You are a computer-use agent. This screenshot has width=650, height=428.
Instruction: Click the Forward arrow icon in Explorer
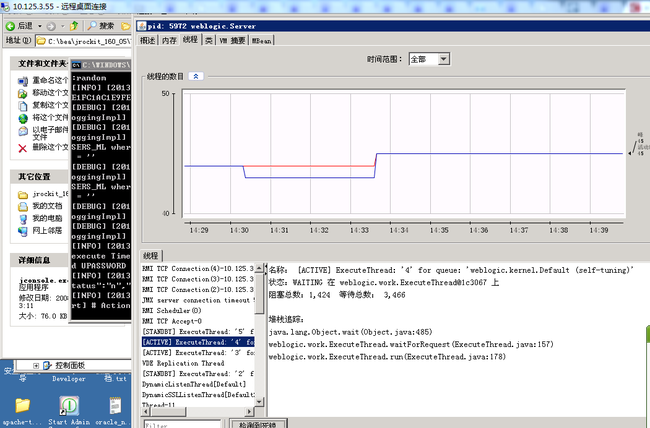51,26
